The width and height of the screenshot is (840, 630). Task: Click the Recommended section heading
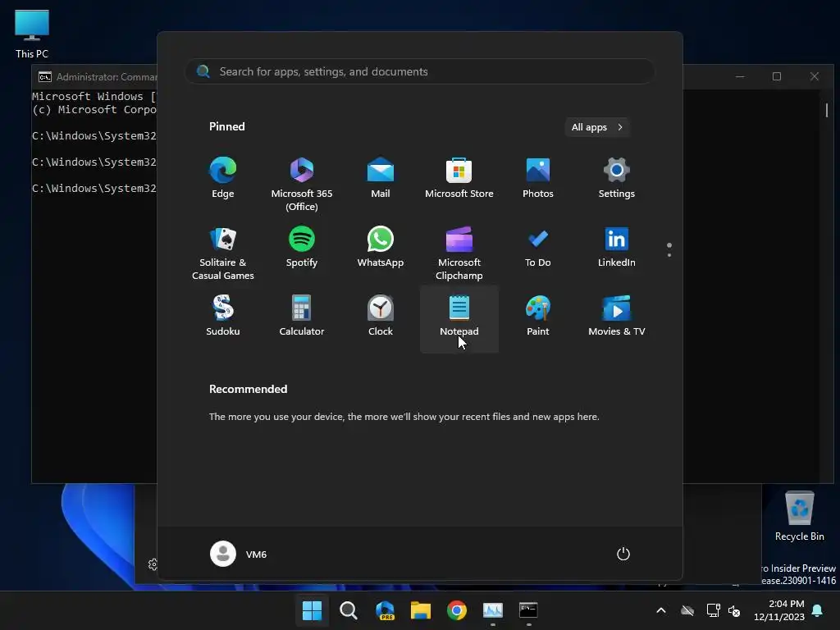[x=248, y=389]
